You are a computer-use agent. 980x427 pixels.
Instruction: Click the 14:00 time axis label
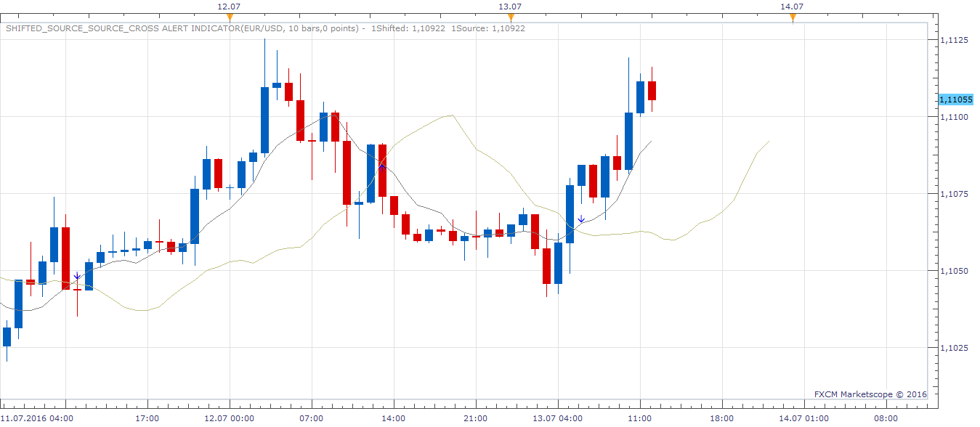point(393,418)
